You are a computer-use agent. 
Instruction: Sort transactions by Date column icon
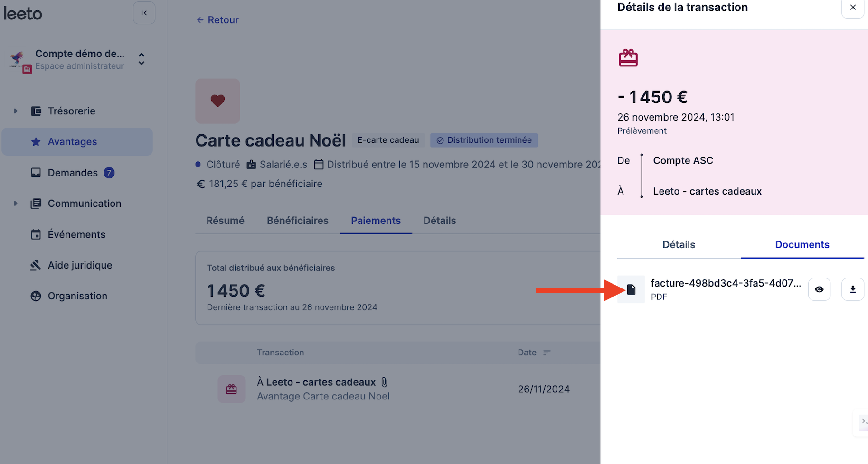[547, 353]
